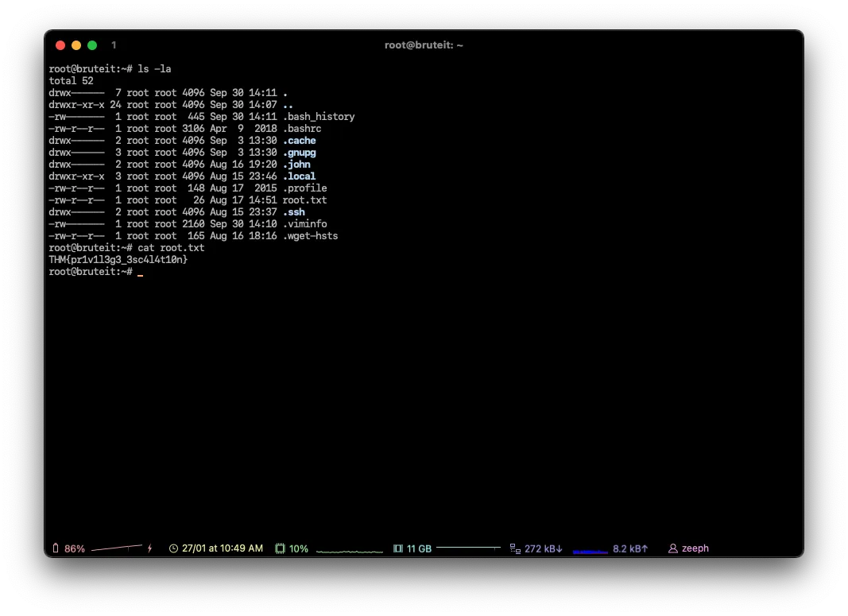Click the cursor at the last prompt

[x=141, y=273]
